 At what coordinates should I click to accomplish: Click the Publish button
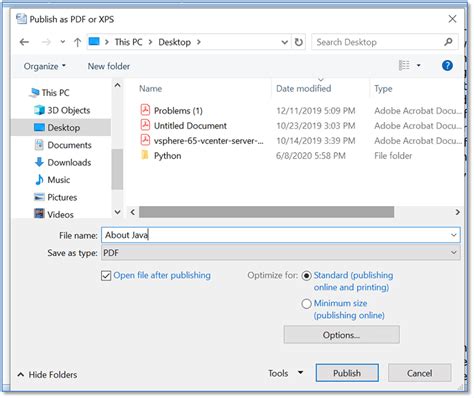pyautogui.click(x=347, y=373)
